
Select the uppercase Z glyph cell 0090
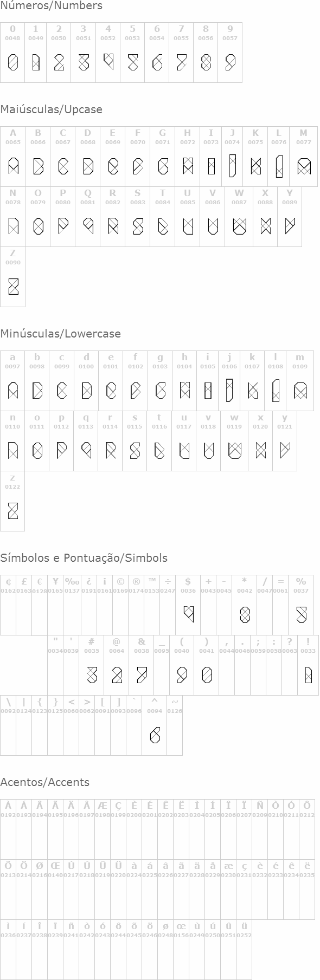click(12, 277)
